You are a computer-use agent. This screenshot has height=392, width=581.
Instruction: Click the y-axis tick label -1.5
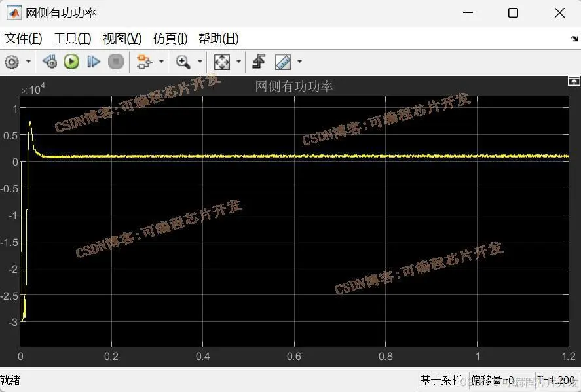(x=10, y=242)
